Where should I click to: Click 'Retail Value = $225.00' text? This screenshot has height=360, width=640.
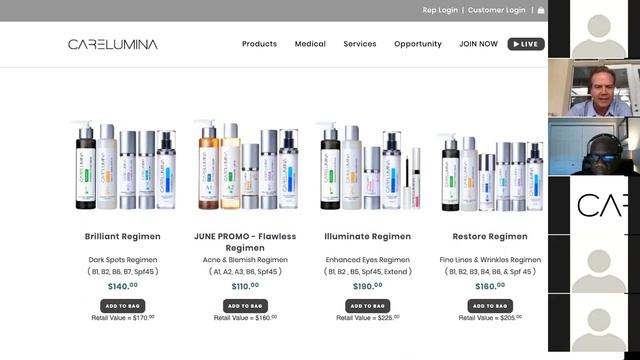pos(367,318)
